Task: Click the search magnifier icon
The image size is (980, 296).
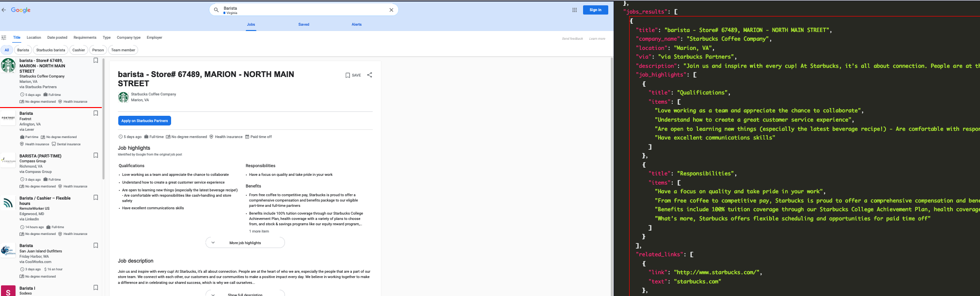Action: coord(216,10)
